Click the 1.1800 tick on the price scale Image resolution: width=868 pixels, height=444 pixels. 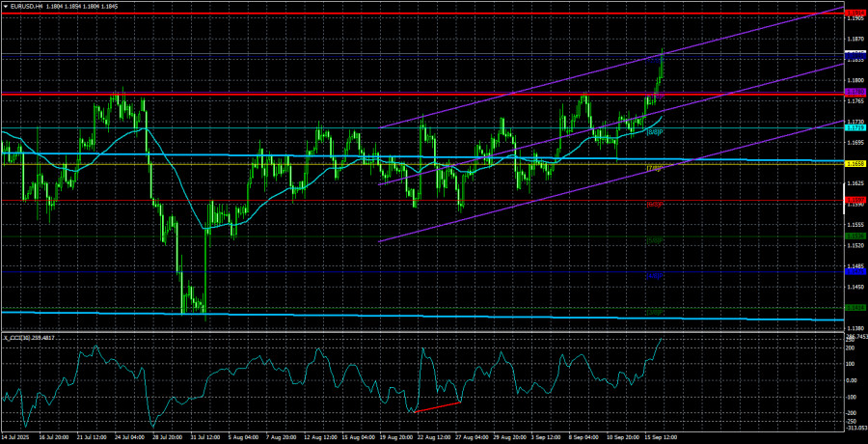(x=854, y=80)
